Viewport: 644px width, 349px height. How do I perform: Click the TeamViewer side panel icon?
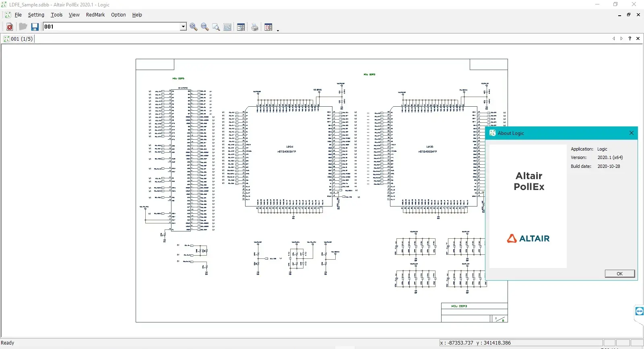click(639, 311)
